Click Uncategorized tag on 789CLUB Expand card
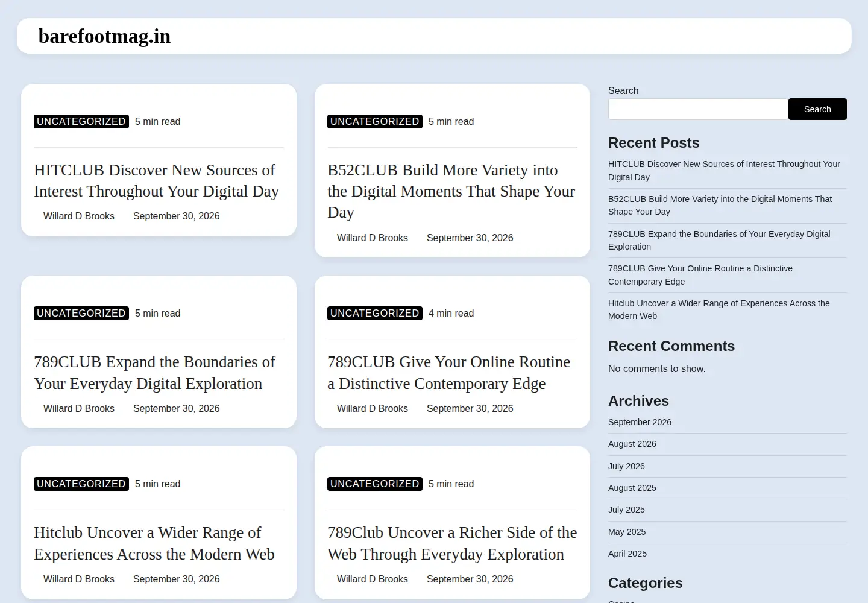868x603 pixels. tap(81, 313)
